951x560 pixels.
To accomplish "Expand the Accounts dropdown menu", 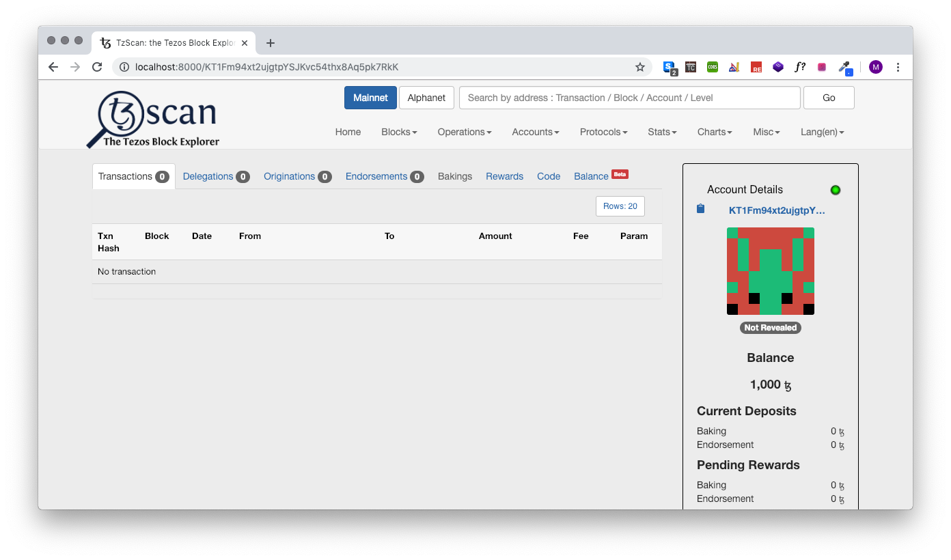I will [536, 132].
